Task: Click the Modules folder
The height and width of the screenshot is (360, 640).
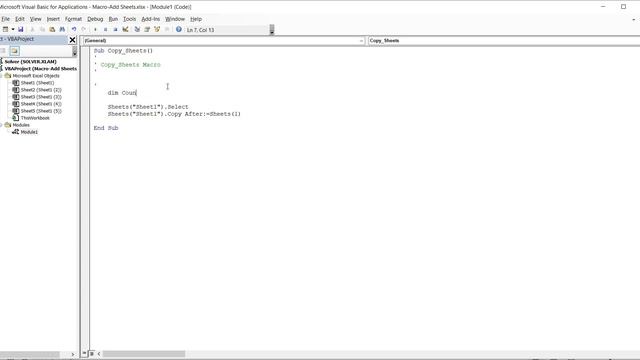Action: tap(21, 125)
